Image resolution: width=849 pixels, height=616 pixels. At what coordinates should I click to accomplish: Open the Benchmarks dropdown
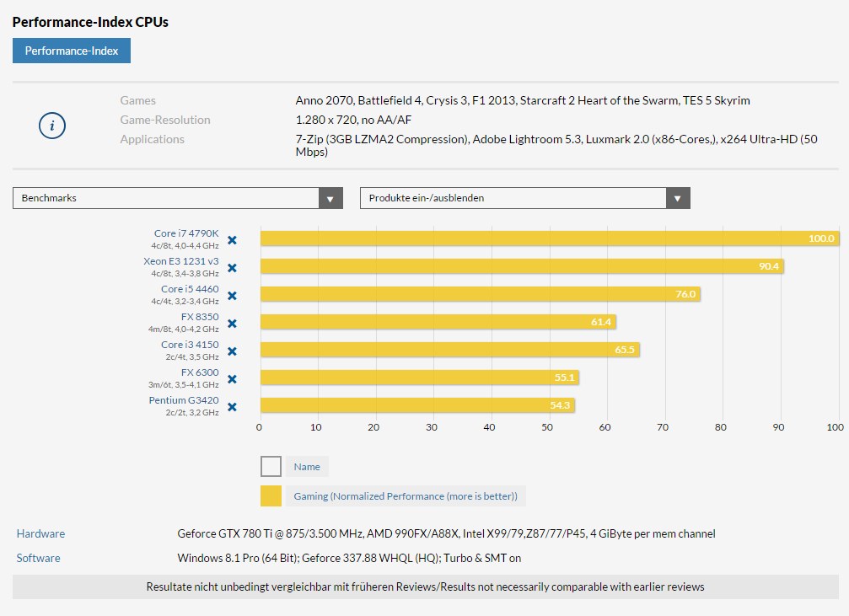177,197
